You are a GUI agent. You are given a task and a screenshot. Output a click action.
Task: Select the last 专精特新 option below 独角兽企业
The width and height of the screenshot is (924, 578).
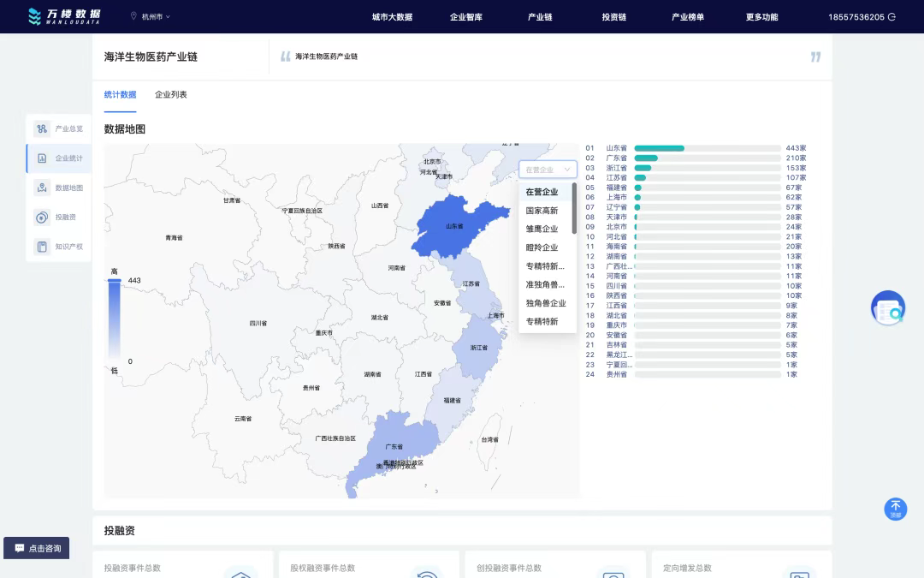tap(545, 321)
